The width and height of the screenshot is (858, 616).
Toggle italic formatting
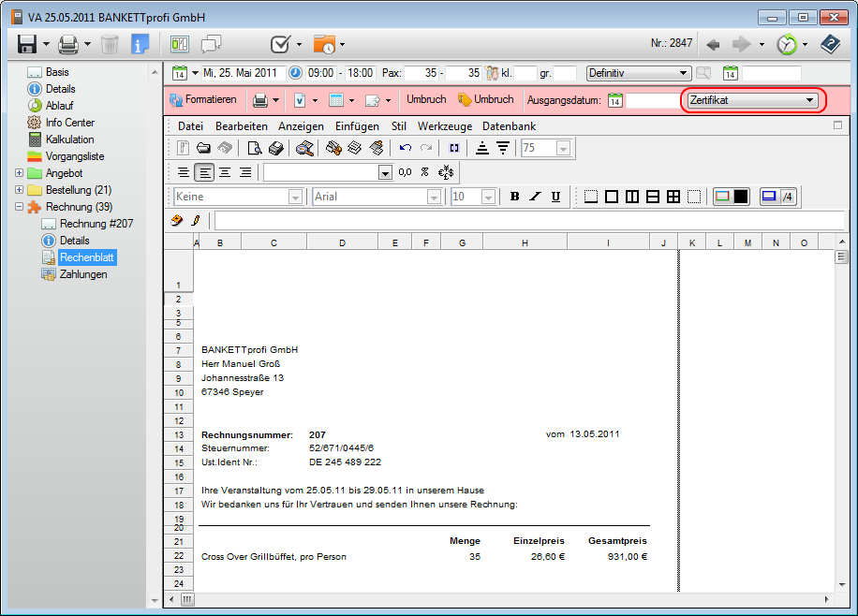(x=535, y=197)
